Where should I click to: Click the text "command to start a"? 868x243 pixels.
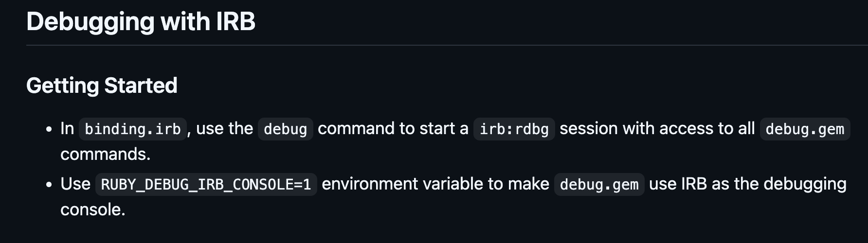tap(393, 128)
